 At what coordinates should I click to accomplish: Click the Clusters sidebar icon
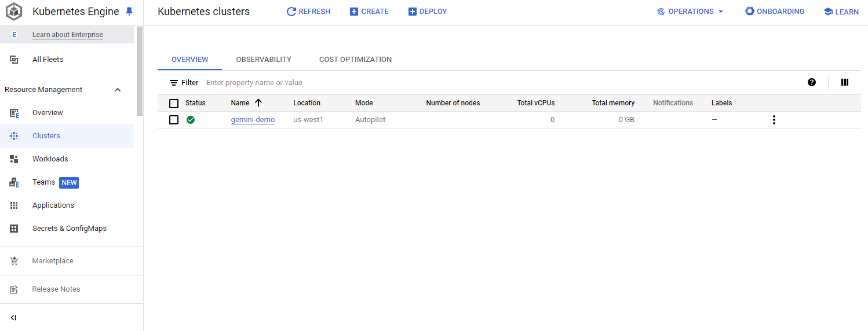click(x=14, y=136)
